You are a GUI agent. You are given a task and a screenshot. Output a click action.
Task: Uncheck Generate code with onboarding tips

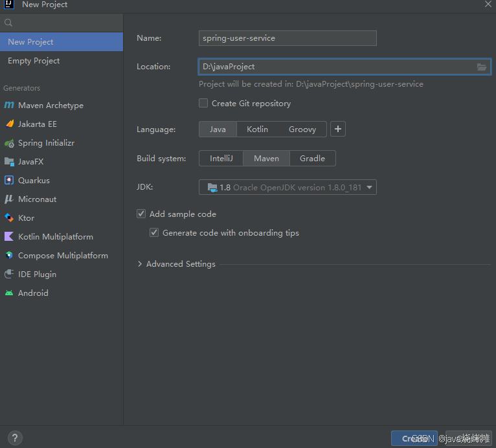click(x=154, y=232)
